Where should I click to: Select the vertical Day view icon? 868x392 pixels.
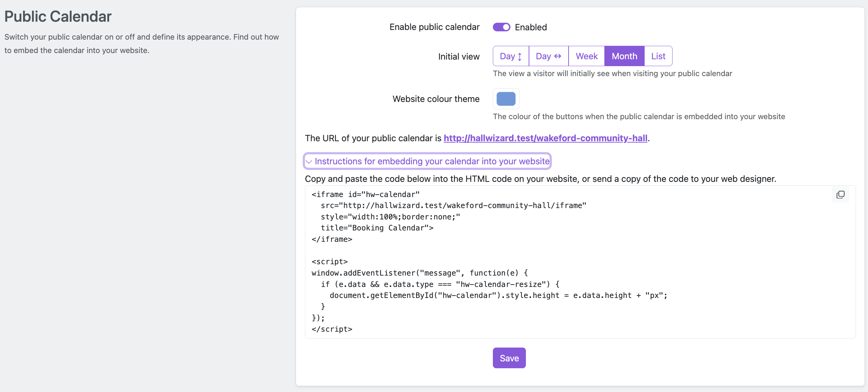coord(510,56)
